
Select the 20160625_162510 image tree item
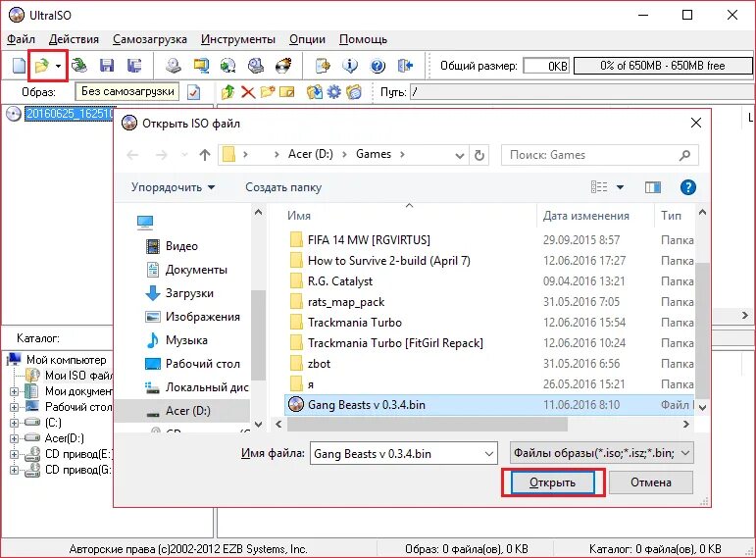point(69,114)
